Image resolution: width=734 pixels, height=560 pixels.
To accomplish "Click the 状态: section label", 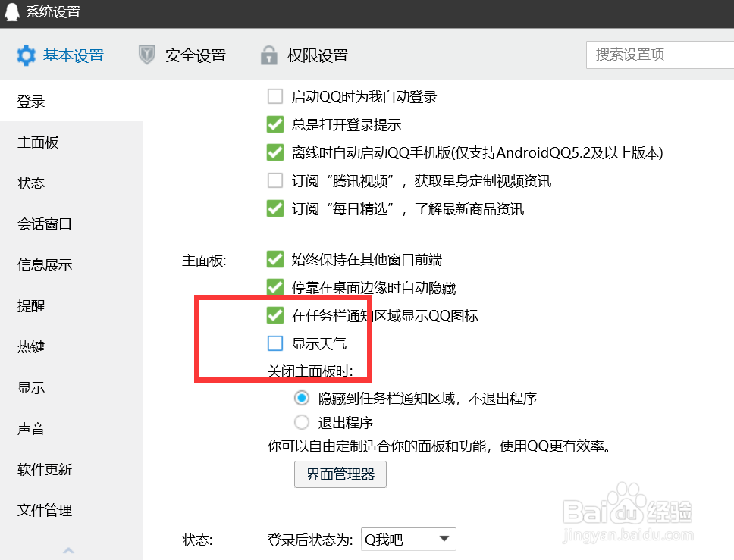I will [197, 540].
